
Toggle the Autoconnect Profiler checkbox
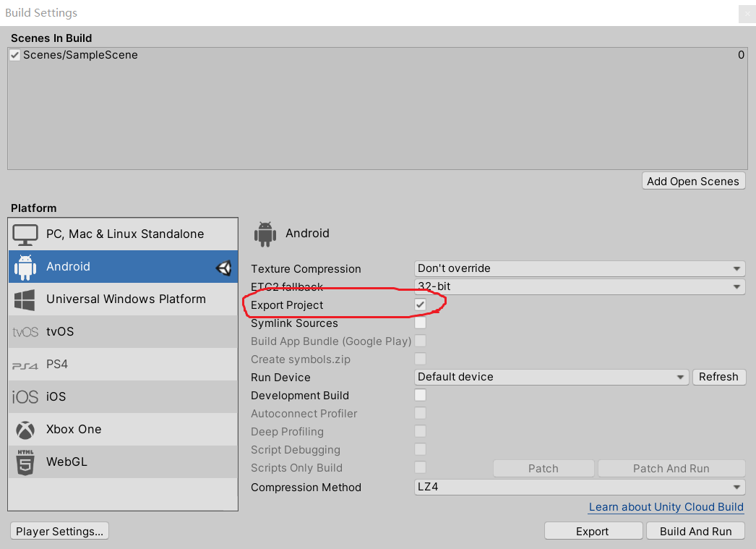point(421,413)
